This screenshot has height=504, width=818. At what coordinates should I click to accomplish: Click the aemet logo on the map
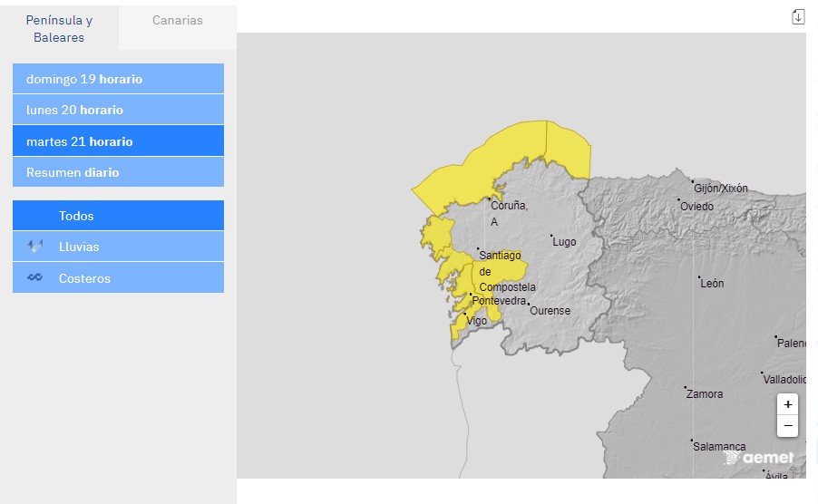[x=760, y=458]
